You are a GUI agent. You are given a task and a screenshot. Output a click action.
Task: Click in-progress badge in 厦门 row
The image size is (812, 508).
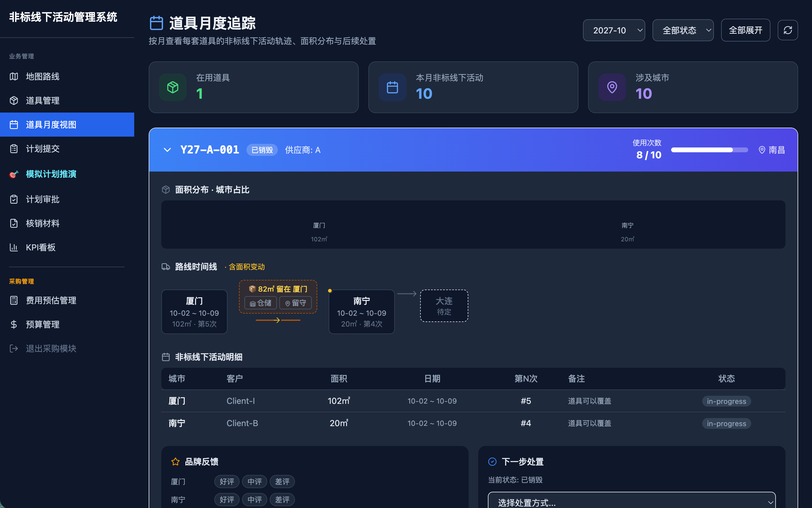coord(726,401)
